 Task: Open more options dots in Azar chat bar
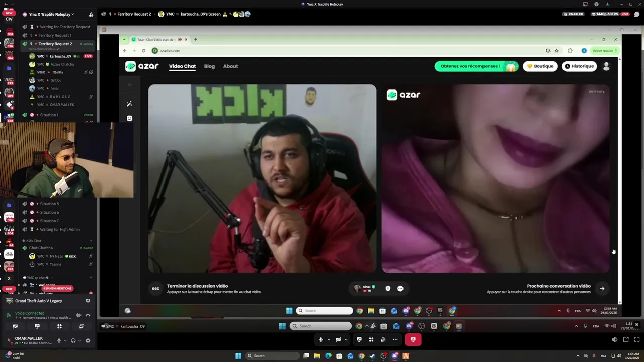tap(400, 288)
